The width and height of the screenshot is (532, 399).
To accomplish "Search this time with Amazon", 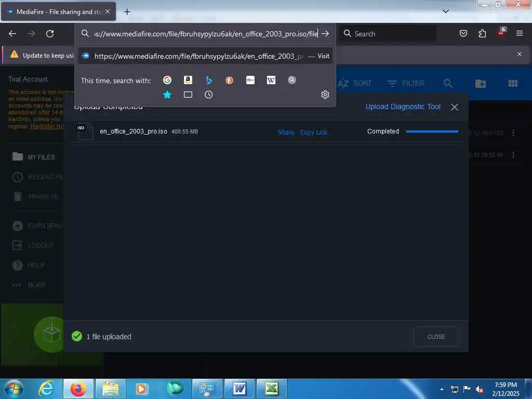I will pyautogui.click(x=188, y=80).
